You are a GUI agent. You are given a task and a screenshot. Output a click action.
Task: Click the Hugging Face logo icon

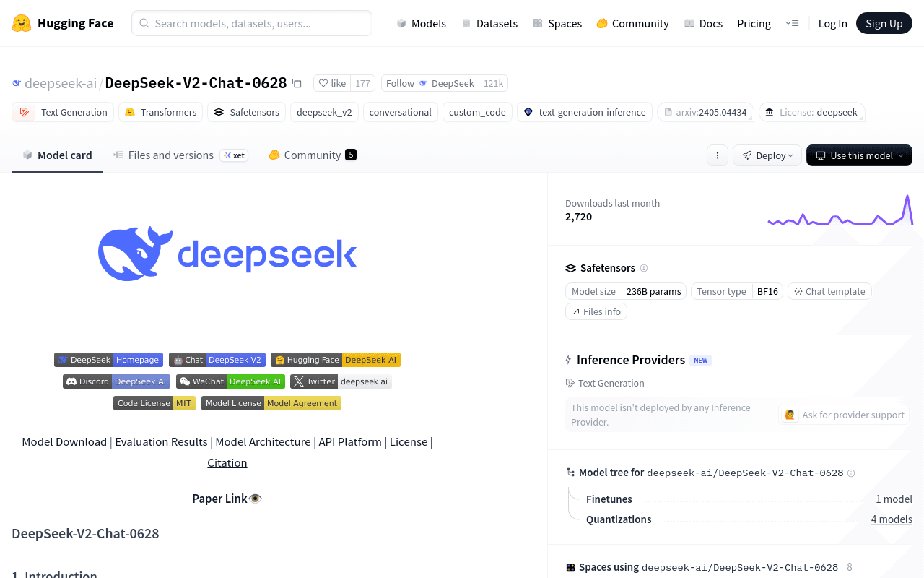(x=22, y=23)
